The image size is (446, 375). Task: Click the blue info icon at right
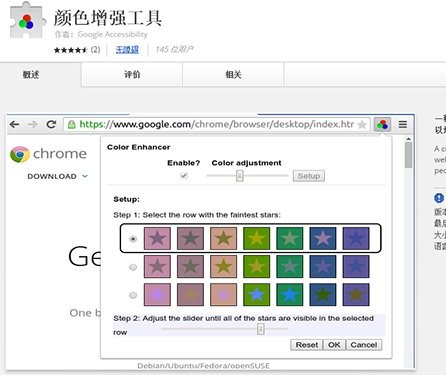tap(439, 198)
